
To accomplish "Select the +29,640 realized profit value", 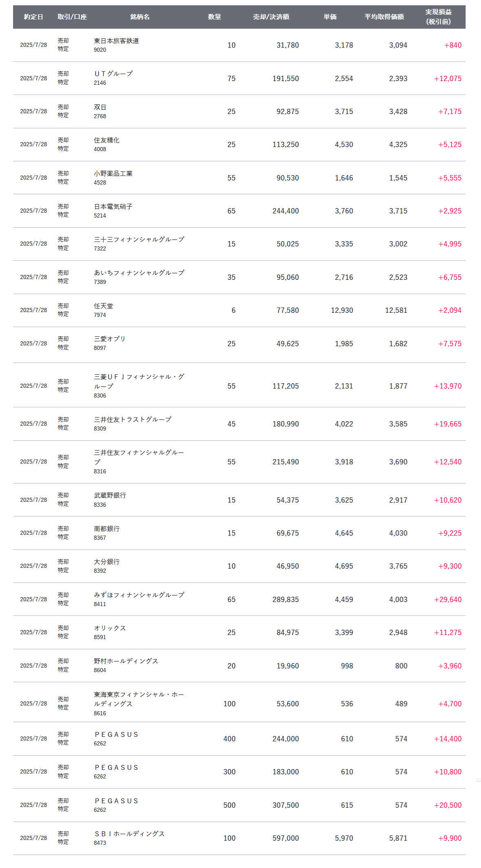I will [x=448, y=600].
